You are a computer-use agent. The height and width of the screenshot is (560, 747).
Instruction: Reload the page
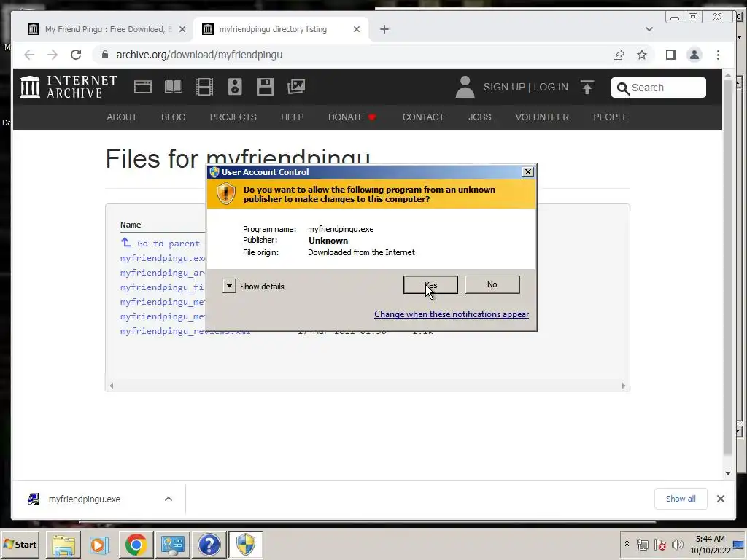pos(76,55)
